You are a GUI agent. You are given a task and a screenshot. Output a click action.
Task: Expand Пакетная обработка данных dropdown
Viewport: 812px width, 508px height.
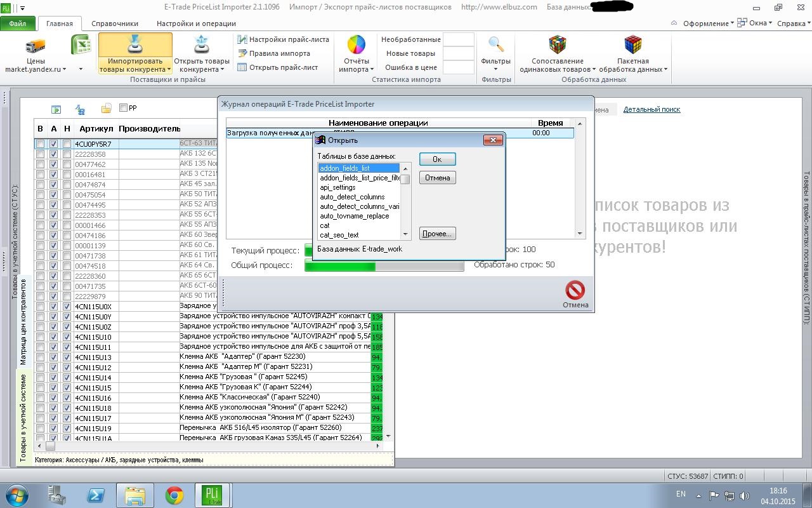pyautogui.click(x=665, y=69)
